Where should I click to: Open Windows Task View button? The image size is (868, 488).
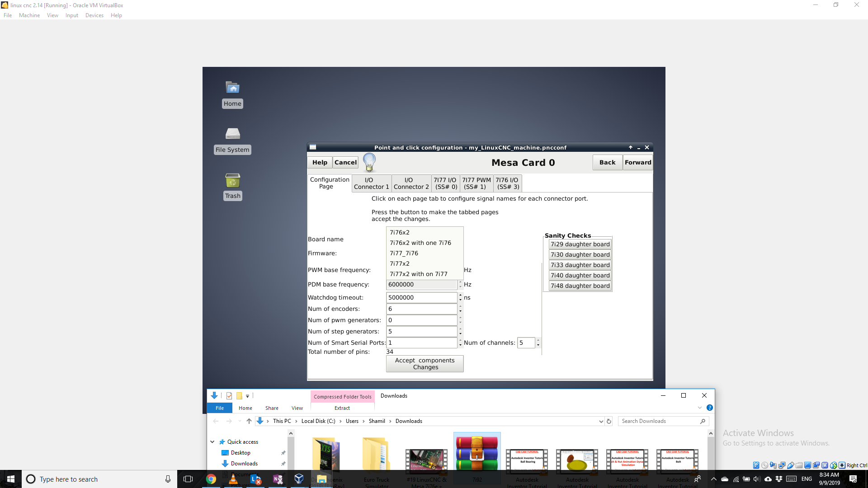pyautogui.click(x=188, y=479)
